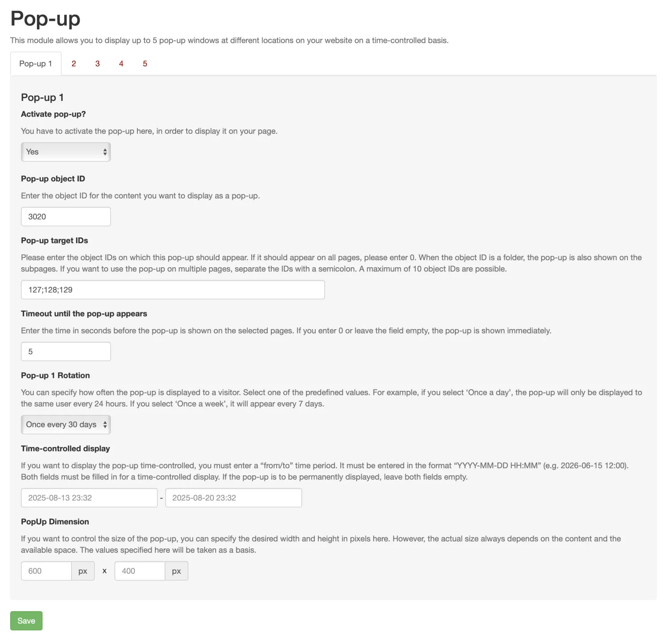667x644 pixels.
Task: Focus the Pop-up target IDs input
Action: (173, 290)
